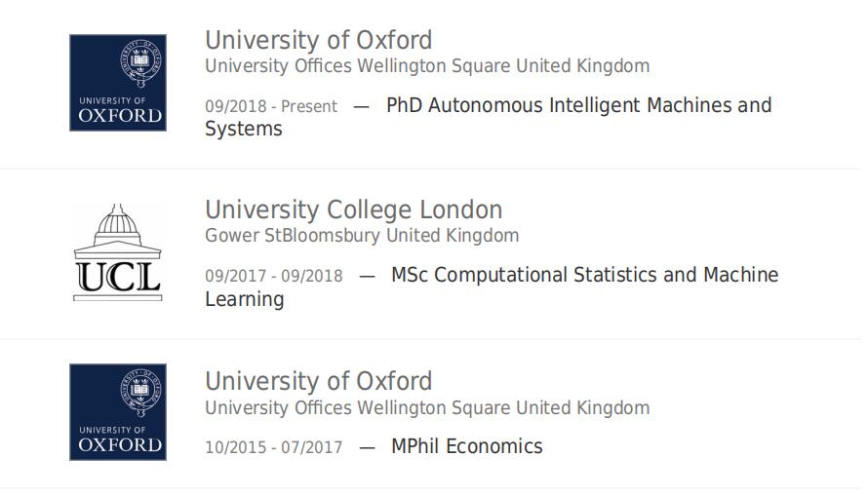Click the dash before MPhil Economics

(367, 447)
